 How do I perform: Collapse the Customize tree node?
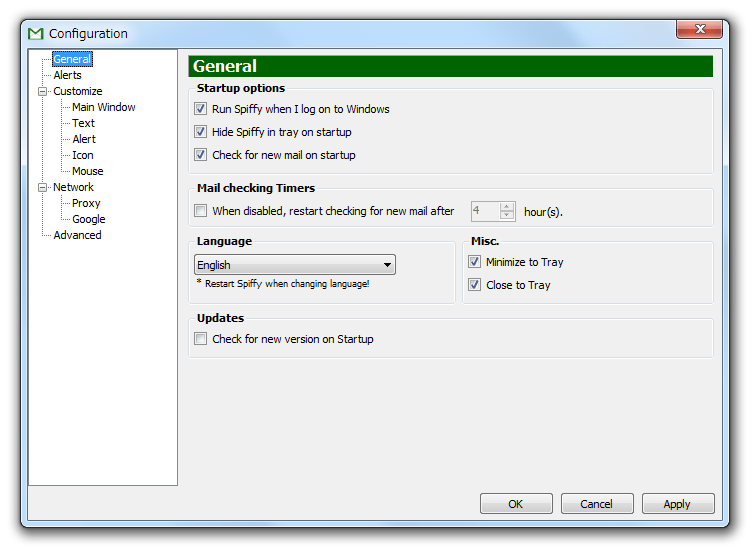point(43,91)
